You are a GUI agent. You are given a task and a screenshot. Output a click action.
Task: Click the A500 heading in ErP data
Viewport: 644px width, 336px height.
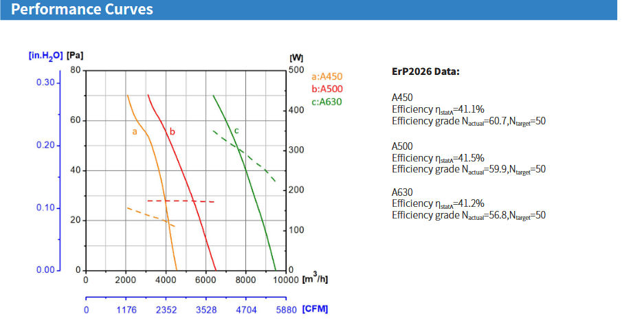point(402,146)
